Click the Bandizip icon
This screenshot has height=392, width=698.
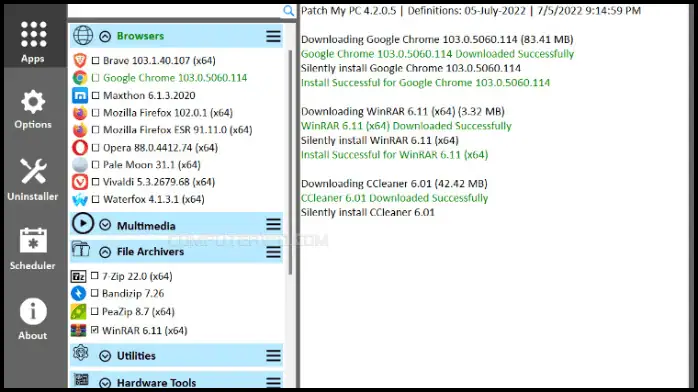point(79,294)
